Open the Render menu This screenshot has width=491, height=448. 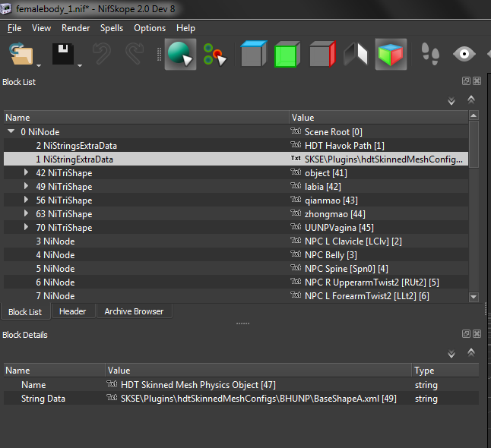pyautogui.click(x=75, y=28)
